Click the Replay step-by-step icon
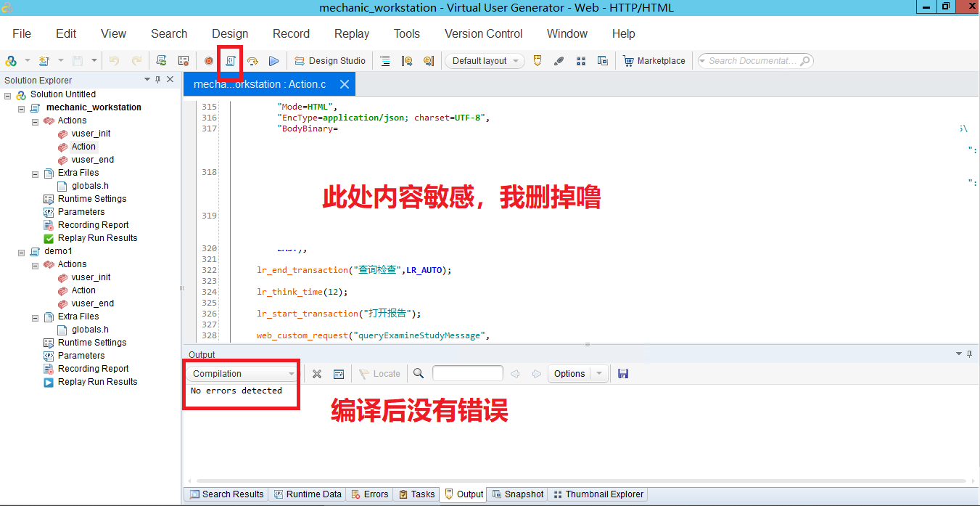This screenshot has width=980, height=506. (x=252, y=61)
